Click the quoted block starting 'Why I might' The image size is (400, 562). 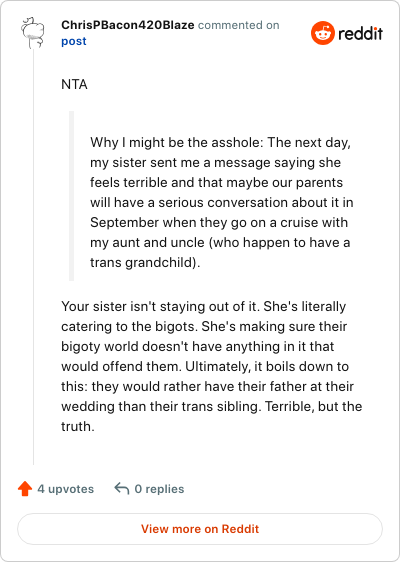tap(222, 202)
